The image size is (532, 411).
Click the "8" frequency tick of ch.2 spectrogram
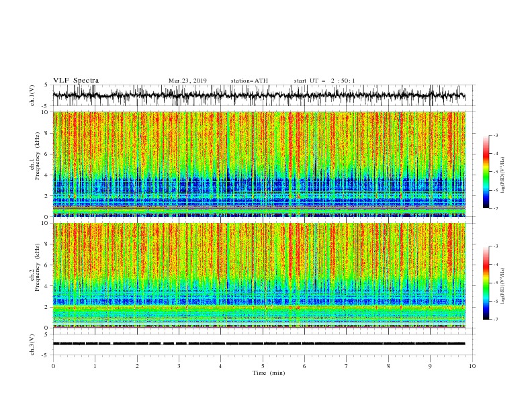(47, 244)
